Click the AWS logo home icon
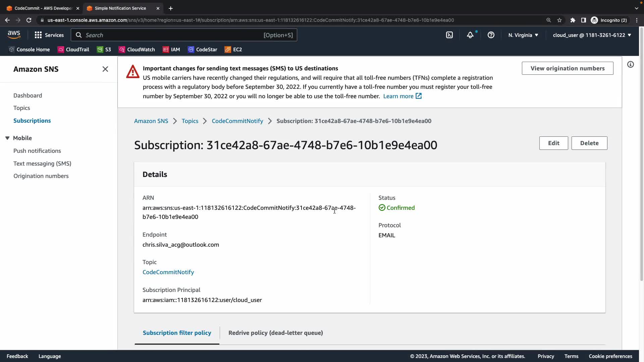The height and width of the screenshot is (362, 644). (14, 35)
